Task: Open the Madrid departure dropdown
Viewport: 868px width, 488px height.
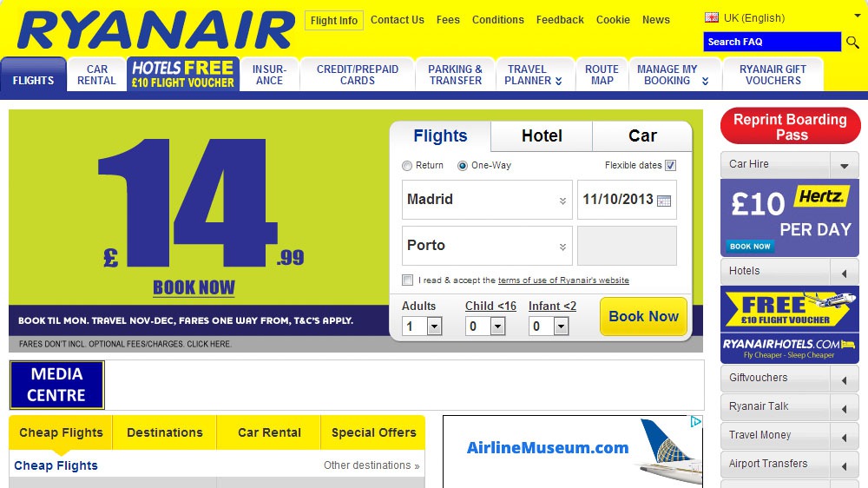Action: pos(487,200)
